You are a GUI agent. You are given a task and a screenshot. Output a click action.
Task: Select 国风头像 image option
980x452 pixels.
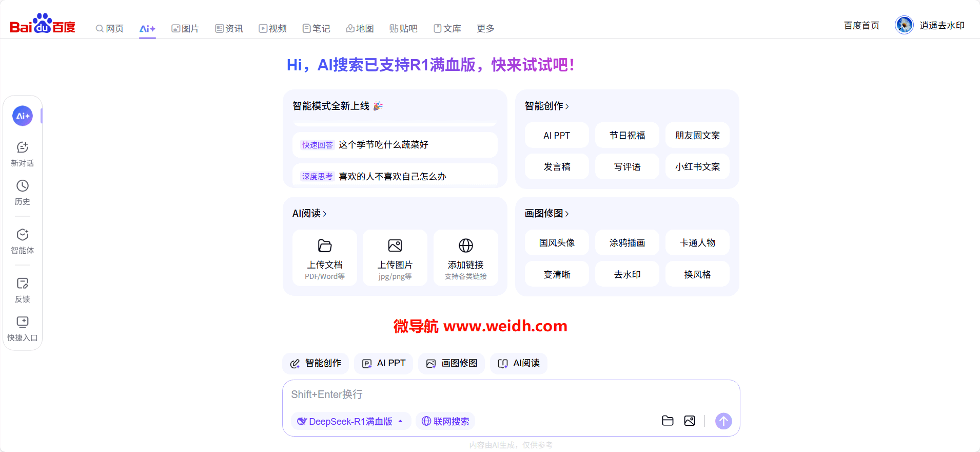click(x=557, y=242)
